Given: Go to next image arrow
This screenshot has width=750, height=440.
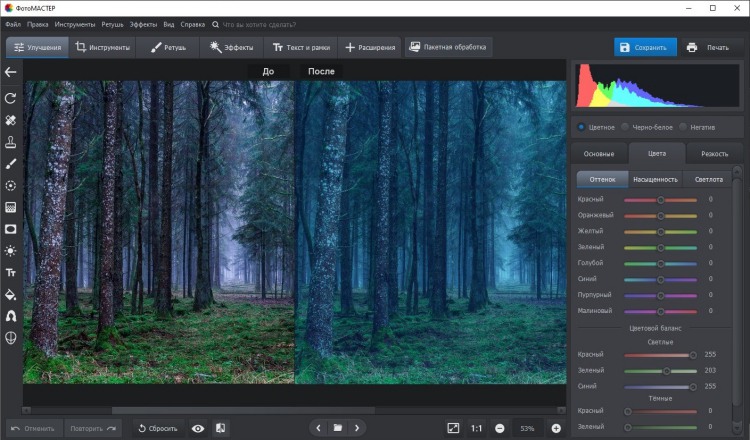Looking at the screenshot, I should tap(357, 428).
